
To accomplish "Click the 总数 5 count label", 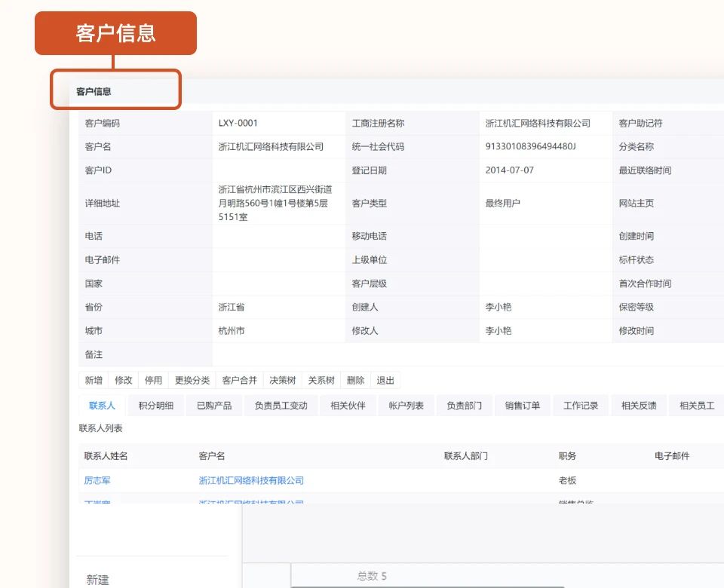I will click(372, 576).
